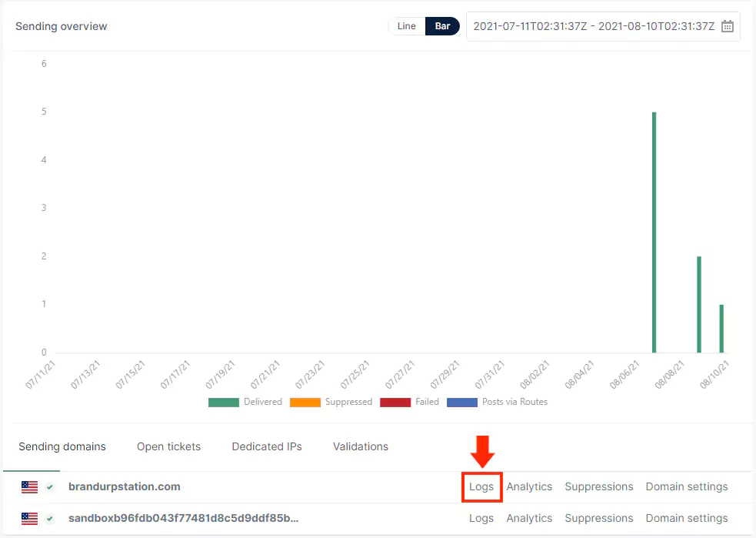Open the brandurpstation.com domain

pyautogui.click(x=125, y=487)
